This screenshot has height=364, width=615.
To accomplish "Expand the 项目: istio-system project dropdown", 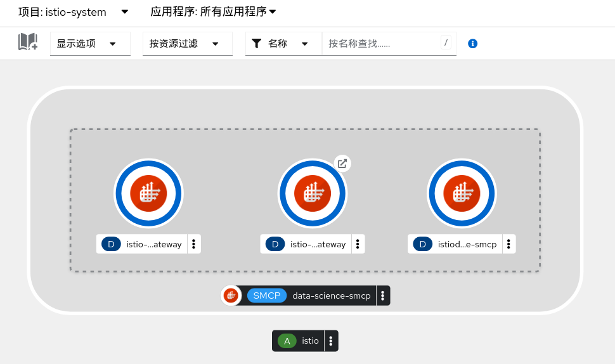I will (74, 12).
